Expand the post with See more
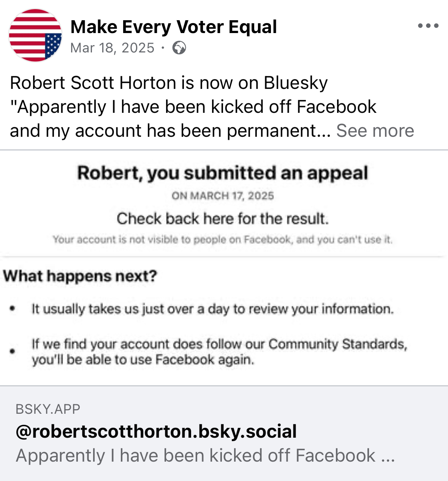448x481 pixels. point(375,131)
